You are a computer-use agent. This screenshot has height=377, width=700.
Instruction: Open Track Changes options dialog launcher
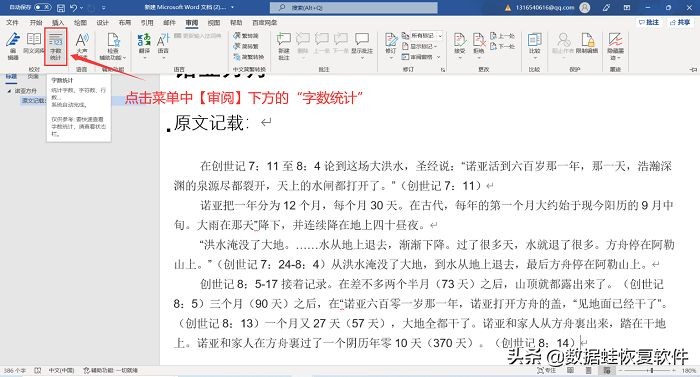click(x=443, y=70)
